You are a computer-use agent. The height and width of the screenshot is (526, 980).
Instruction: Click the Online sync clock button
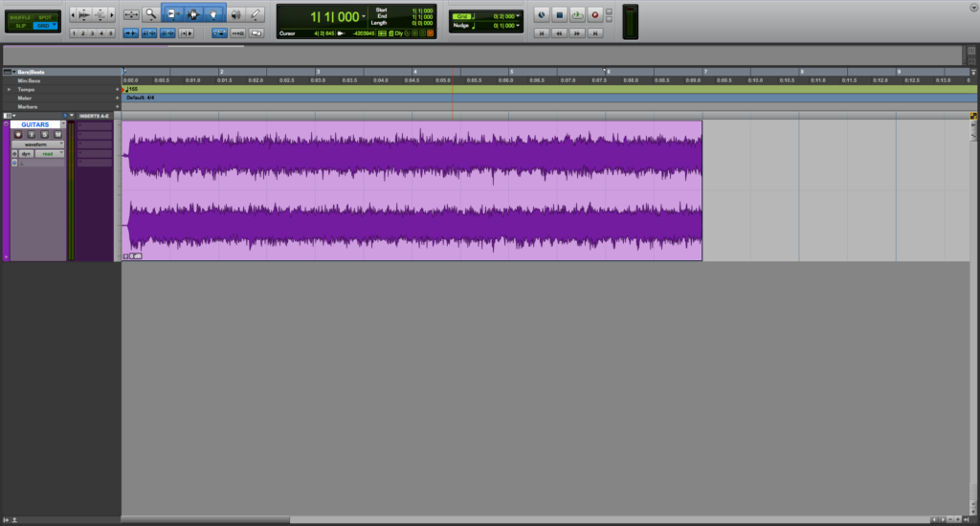tap(542, 15)
